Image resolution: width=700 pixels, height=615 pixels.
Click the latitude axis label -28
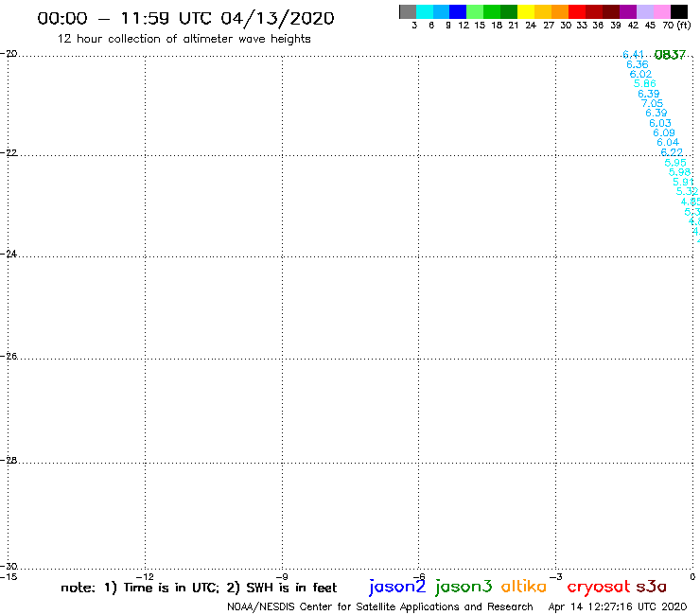[x=9, y=460]
